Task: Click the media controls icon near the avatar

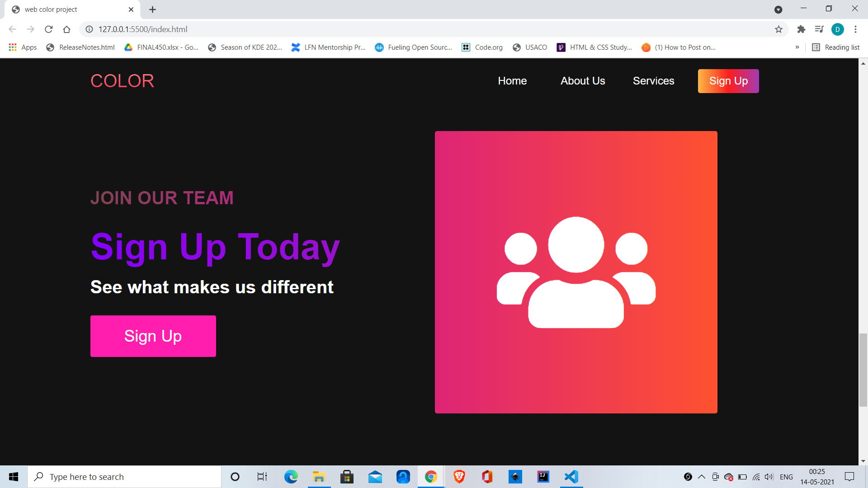Action: 819,29
